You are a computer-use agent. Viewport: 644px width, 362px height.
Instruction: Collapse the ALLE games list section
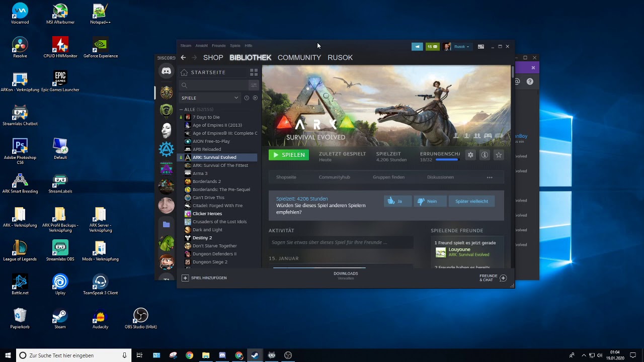(181, 110)
